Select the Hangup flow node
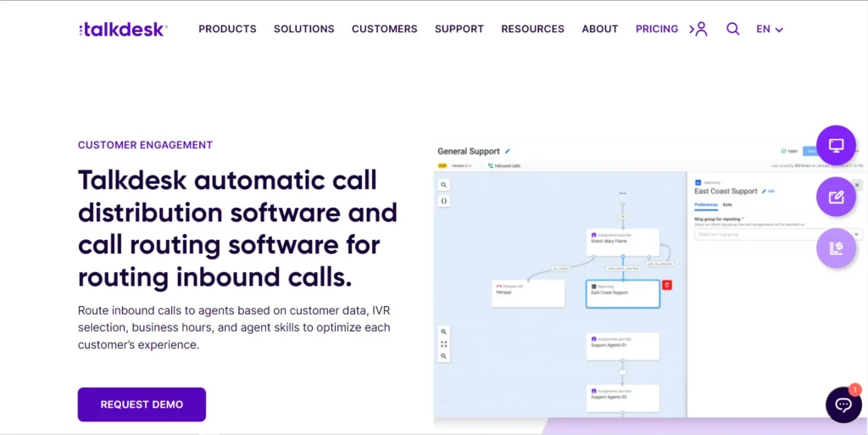The height and width of the screenshot is (435, 868). click(528, 293)
